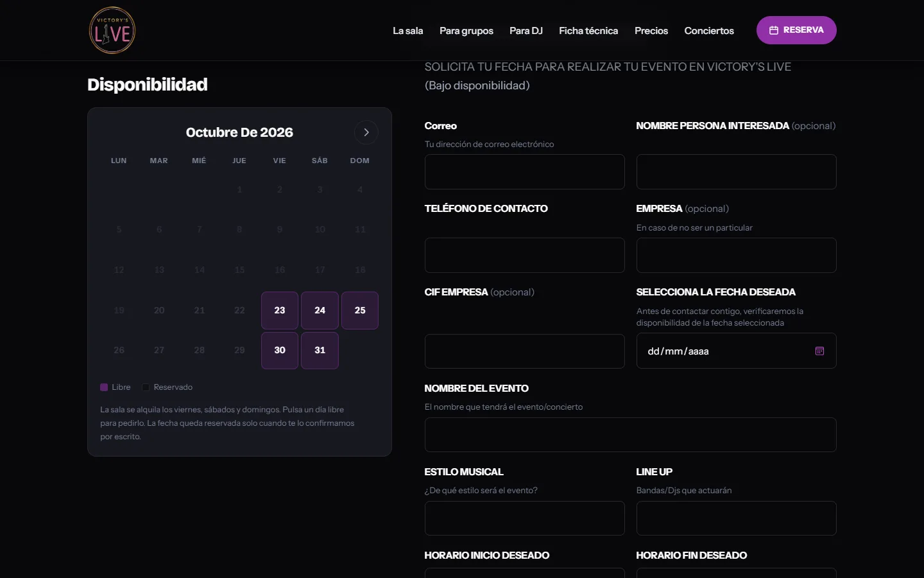Go to Conciertos page
924x578 pixels.
tap(708, 30)
